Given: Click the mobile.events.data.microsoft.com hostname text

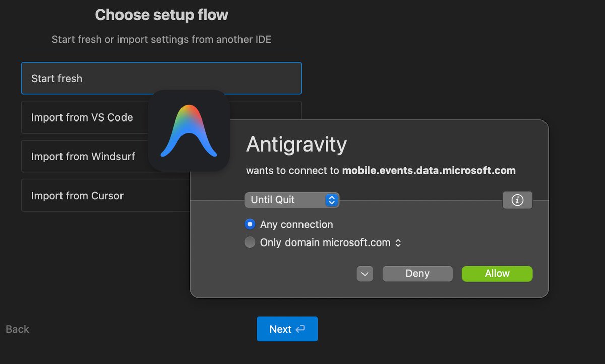Looking at the screenshot, I should [x=429, y=170].
